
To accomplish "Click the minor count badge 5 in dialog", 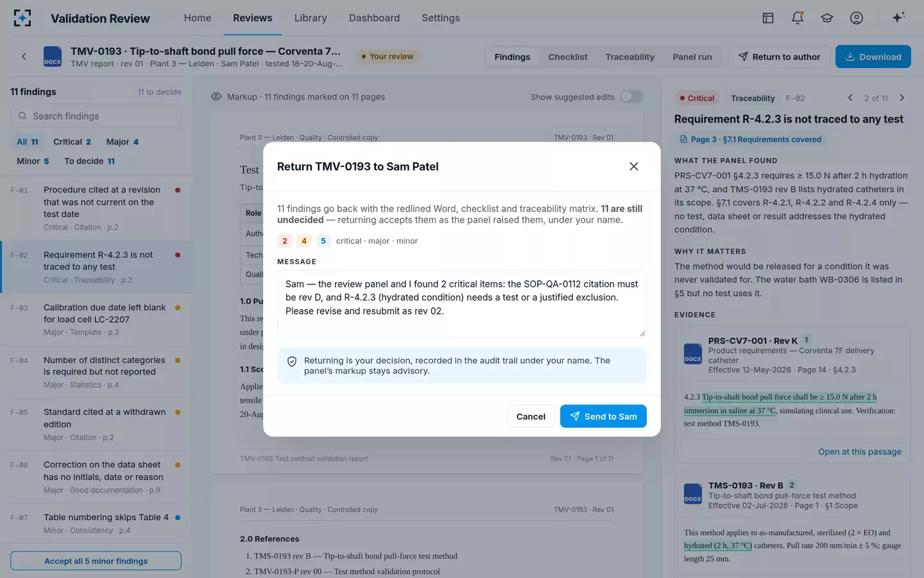I will [323, 241].
